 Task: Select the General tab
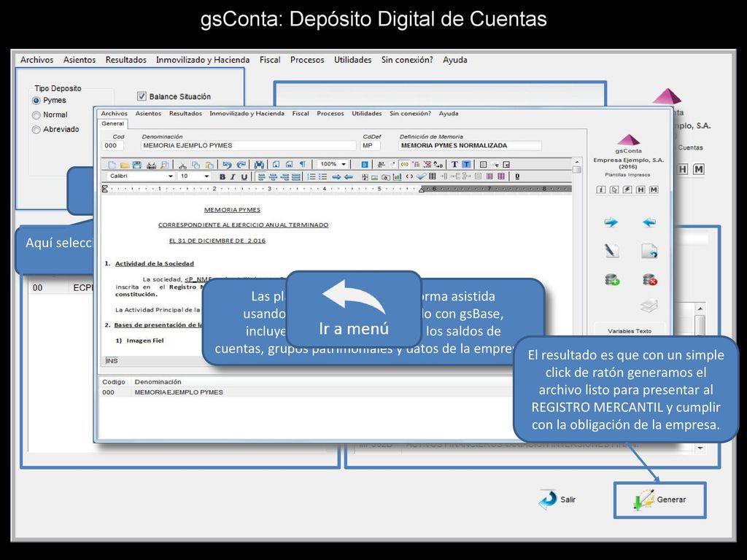113,124
